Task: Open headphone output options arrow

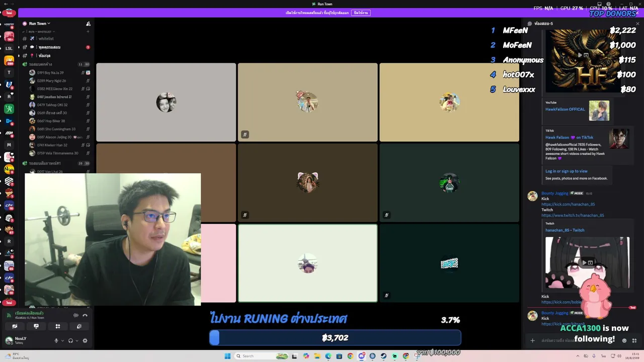Action: point(76,340)
